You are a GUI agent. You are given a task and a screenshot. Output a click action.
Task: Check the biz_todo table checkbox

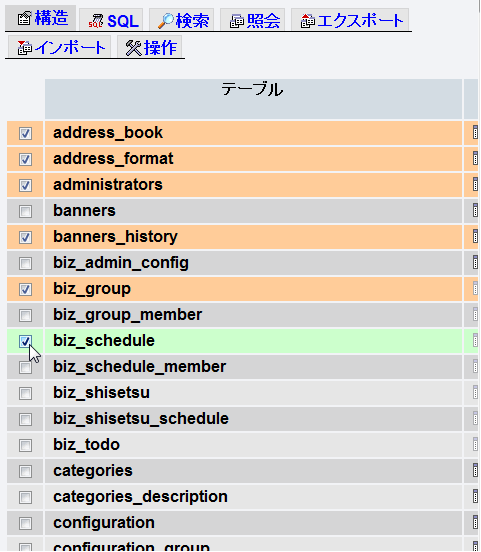(25, 445)
